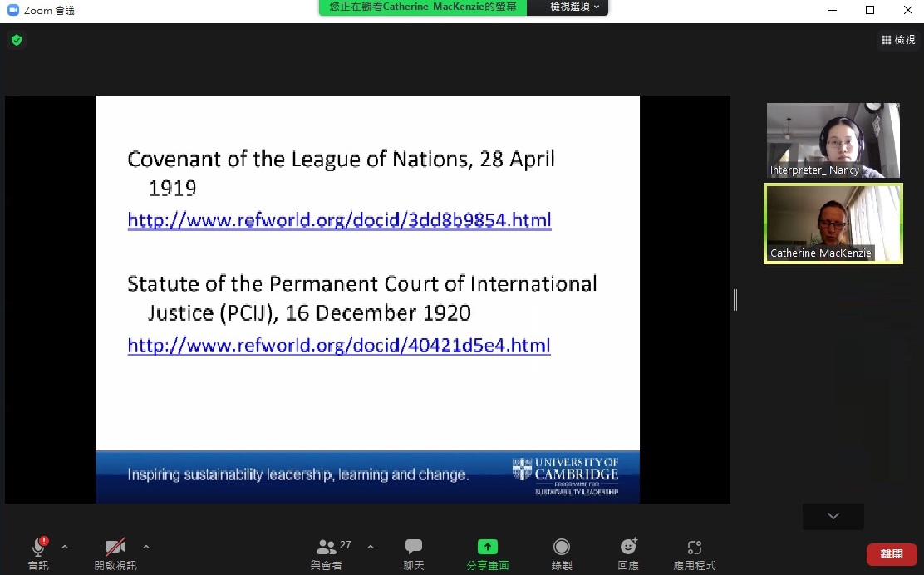Turn on the camera video button
This screenshot has height=575, width=924.
click(115, 547)
